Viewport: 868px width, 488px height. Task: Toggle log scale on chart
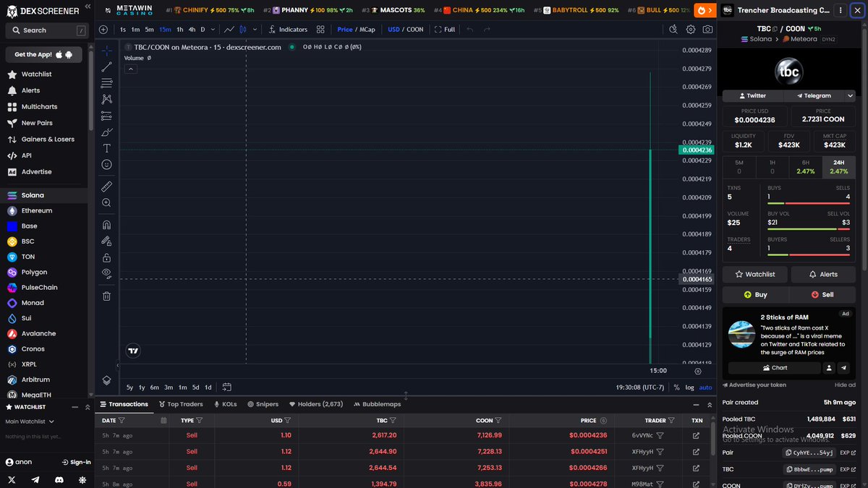pos(689,387)
